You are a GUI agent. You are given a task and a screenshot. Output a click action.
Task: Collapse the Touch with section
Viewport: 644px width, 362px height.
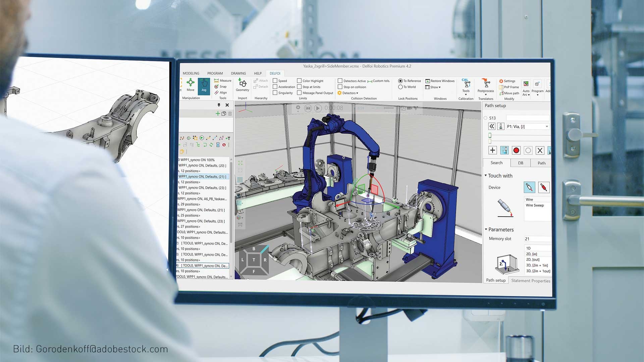tap(486, 176)
